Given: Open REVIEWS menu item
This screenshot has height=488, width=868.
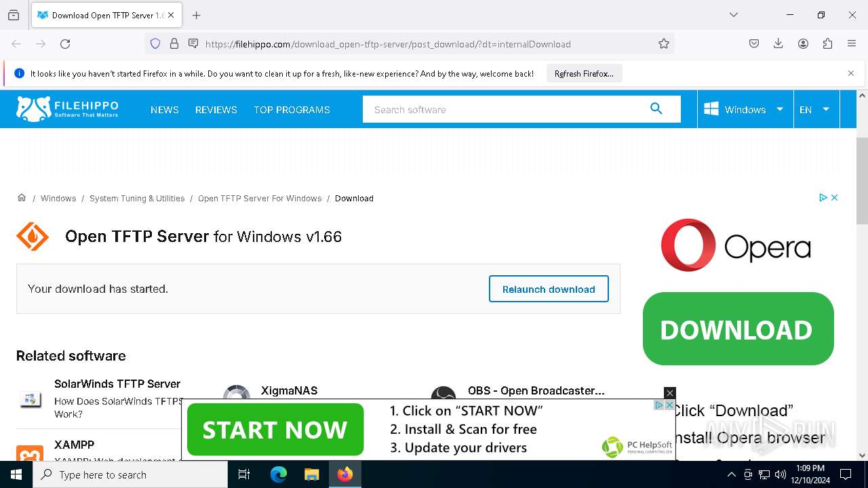Looking at the screenshot, I should tap(216, 110).
